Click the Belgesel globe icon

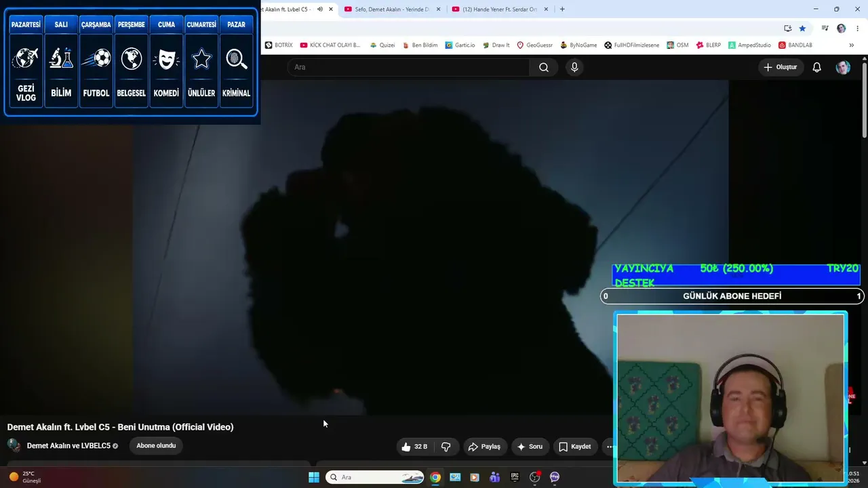point(131,59)
